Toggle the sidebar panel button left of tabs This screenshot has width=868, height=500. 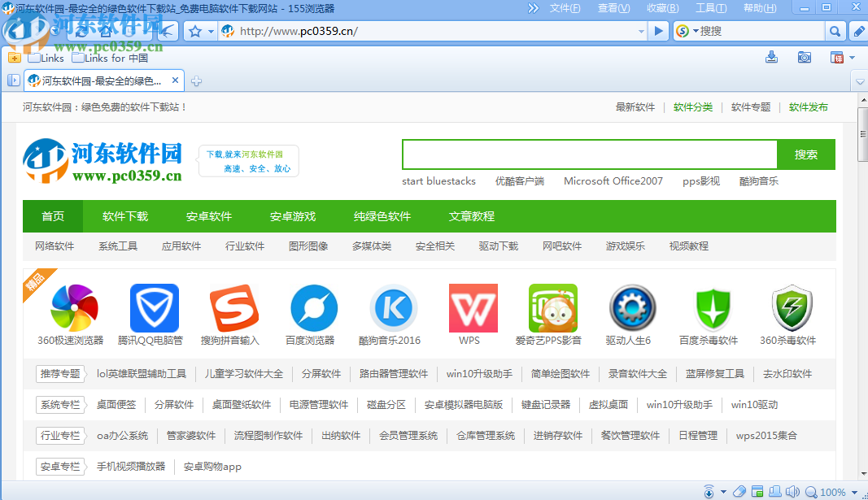(14, 80)
